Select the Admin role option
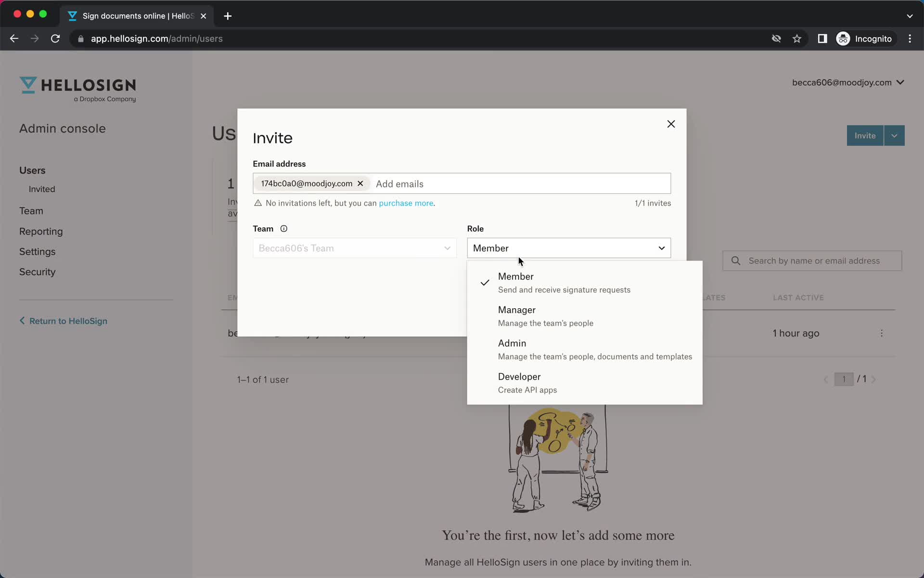The width and height of the screenshot is (924, 578). [512, 343]
